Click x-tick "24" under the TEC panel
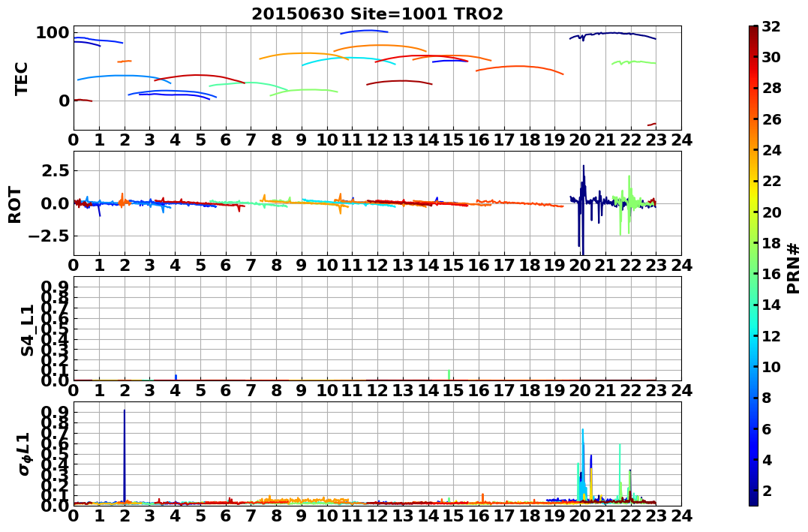Viewport: 808px width, 532px height. click(681, 140)
